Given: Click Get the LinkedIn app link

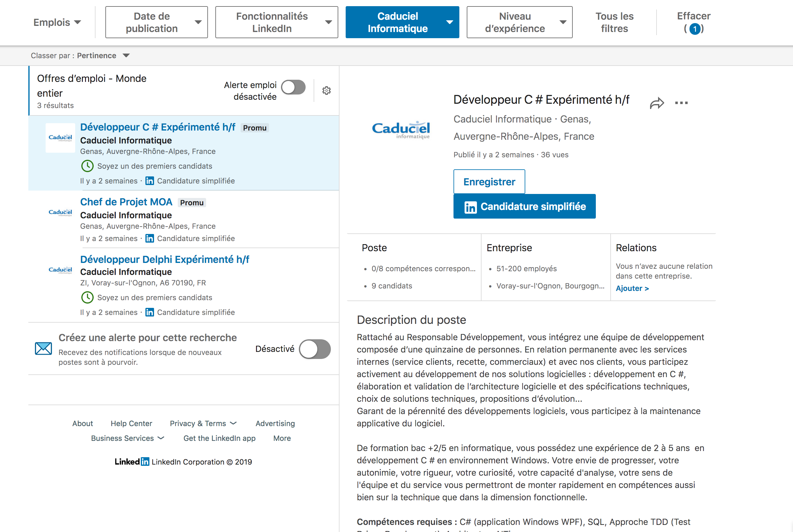Looking at the screenshot, I should 219,438.
